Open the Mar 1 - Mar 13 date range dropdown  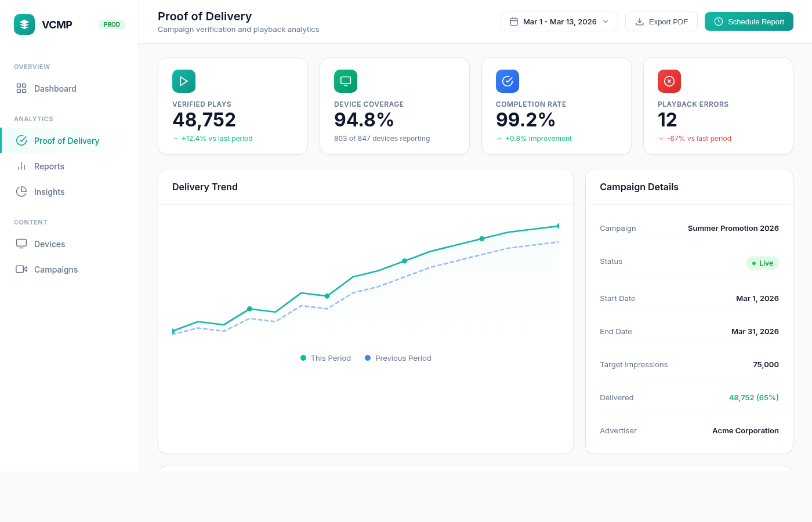(559, 21)
